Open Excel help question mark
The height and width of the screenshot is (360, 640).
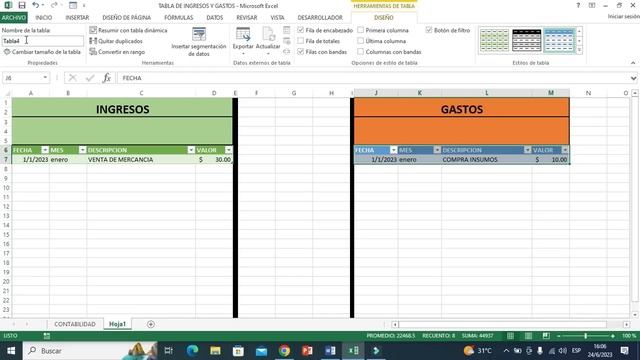click(x=578, y=5)
